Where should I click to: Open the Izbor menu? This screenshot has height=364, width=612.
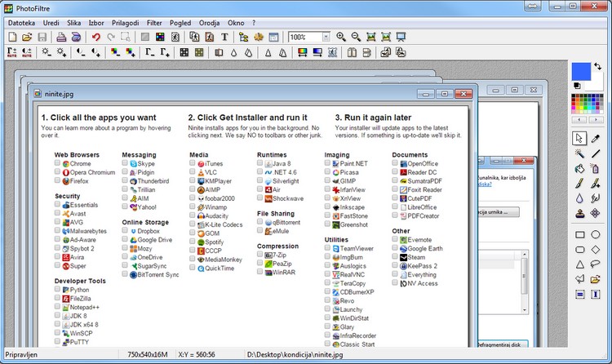(96, 23)
